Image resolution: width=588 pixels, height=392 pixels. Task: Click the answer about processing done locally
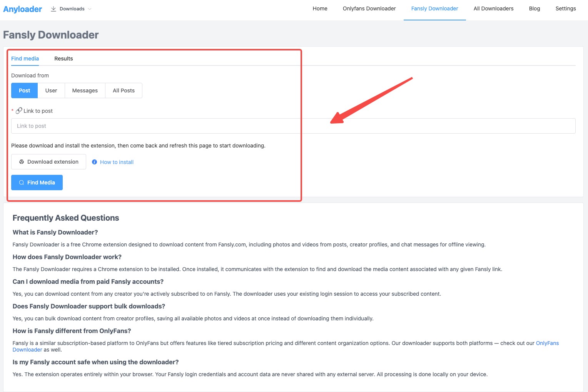[x=250, y=374]
